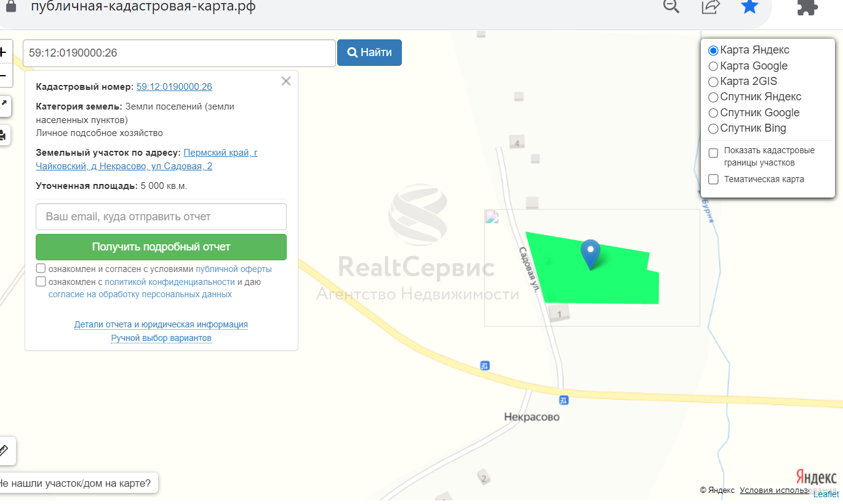Click the Найти search button
843x504 pixels.
[x=369, y=53]
